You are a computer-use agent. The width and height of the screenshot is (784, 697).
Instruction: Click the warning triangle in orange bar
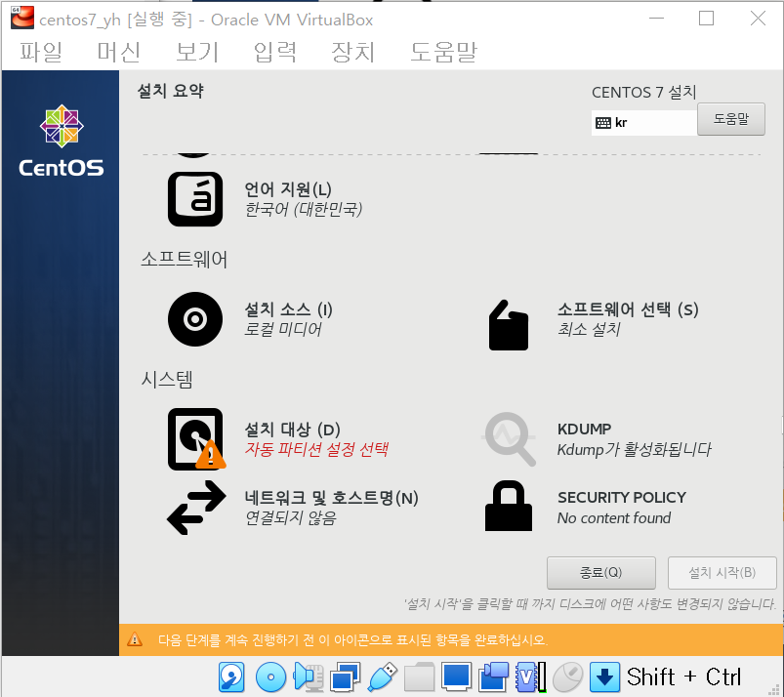135,639
